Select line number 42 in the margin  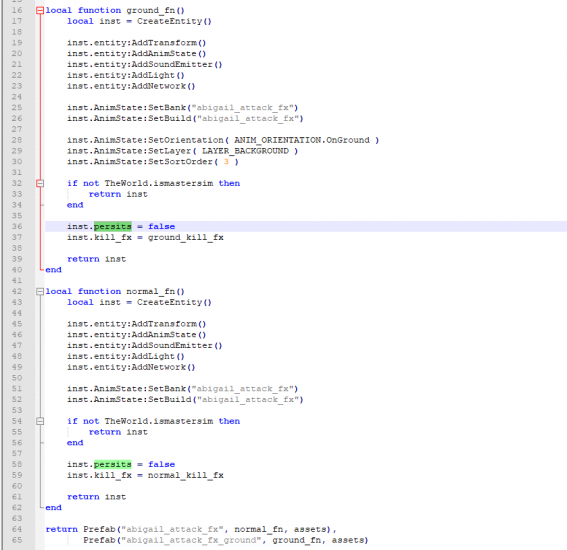[17, 291]
